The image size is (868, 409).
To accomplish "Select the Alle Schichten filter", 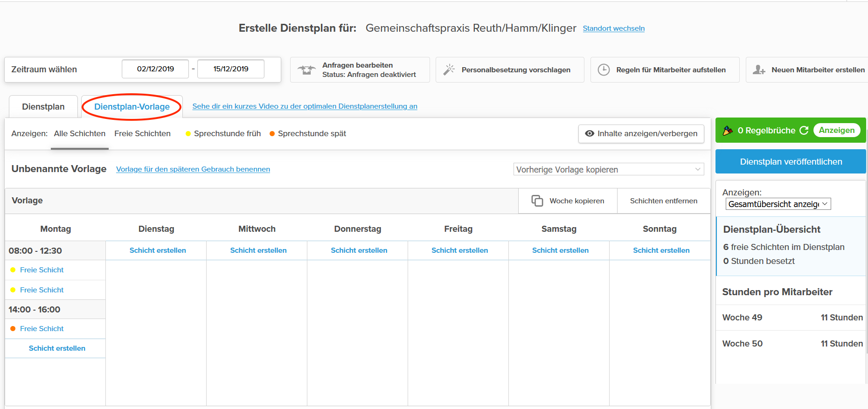I will [x=79, y=134].
